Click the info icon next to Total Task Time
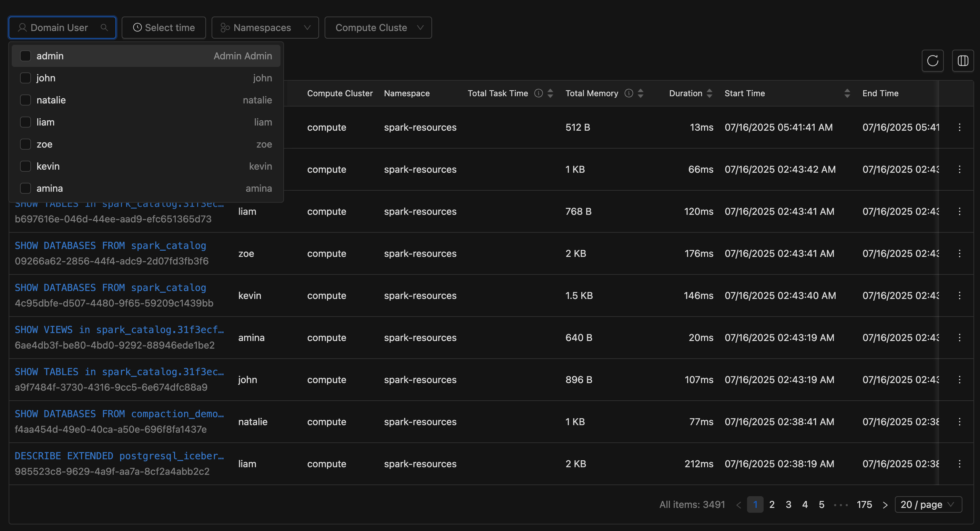The height and width of the screenshot is (531, 980). [538, 93]
